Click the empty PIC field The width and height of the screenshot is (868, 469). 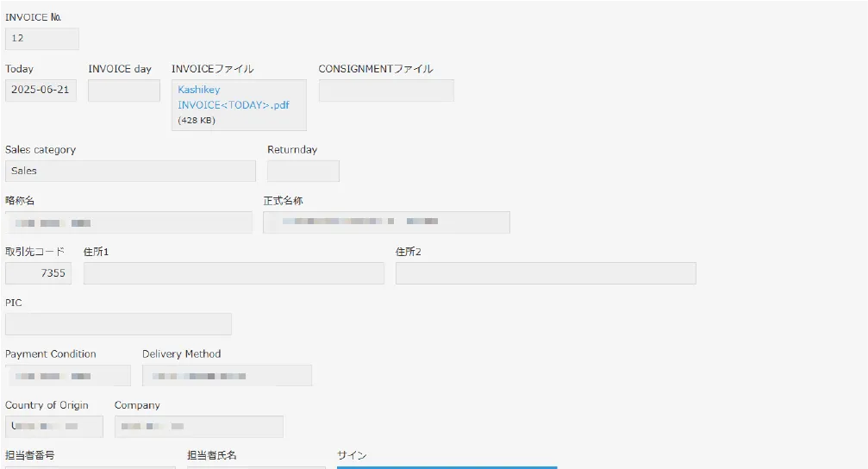coord(118,324)
